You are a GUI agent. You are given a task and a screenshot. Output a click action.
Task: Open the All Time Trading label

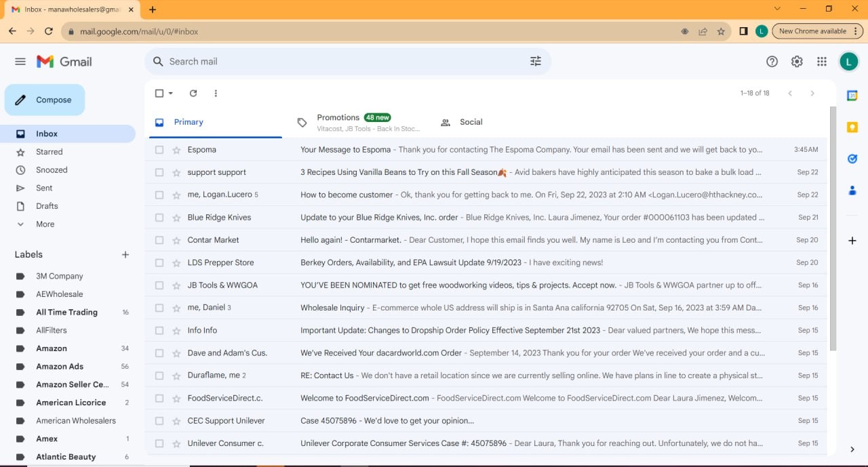[x=68, y=312]
